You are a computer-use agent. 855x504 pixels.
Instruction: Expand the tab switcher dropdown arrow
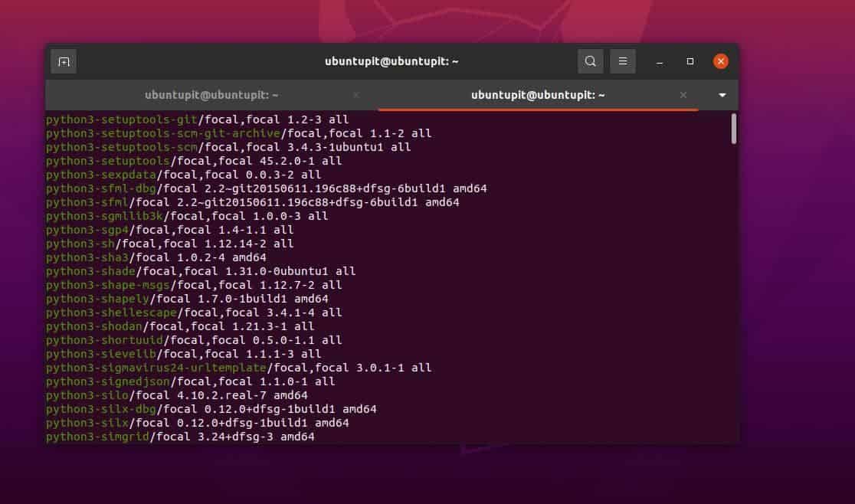pos(721,95)
